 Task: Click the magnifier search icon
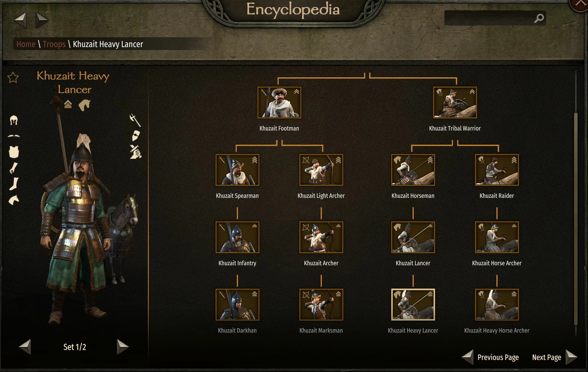click(539, 18)
